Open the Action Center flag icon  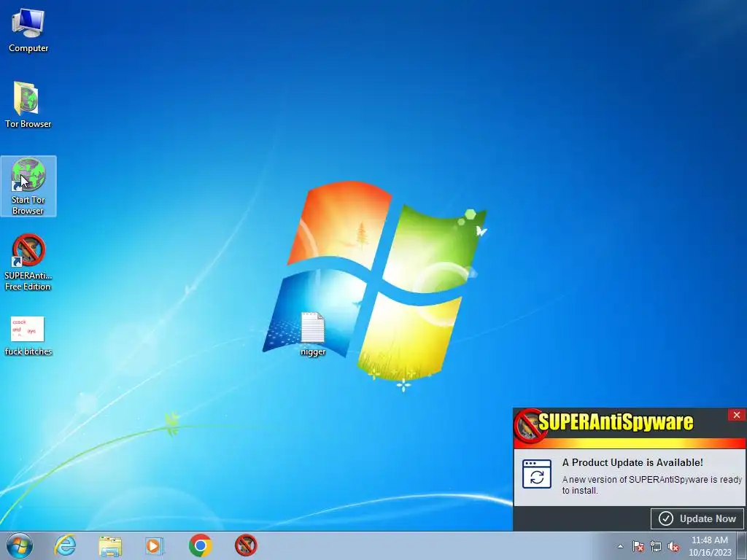point(638,546)
